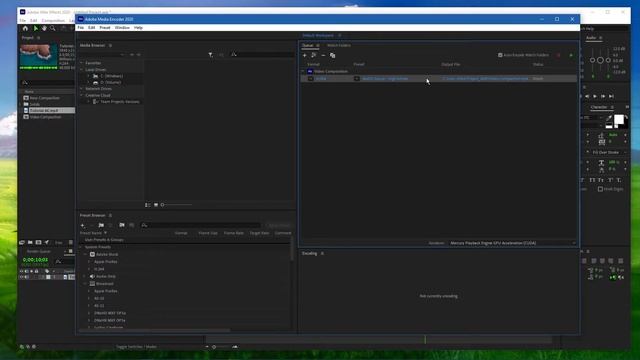
Task: Click Add Output icon in Queue toolbar
Action: [314, 55]
